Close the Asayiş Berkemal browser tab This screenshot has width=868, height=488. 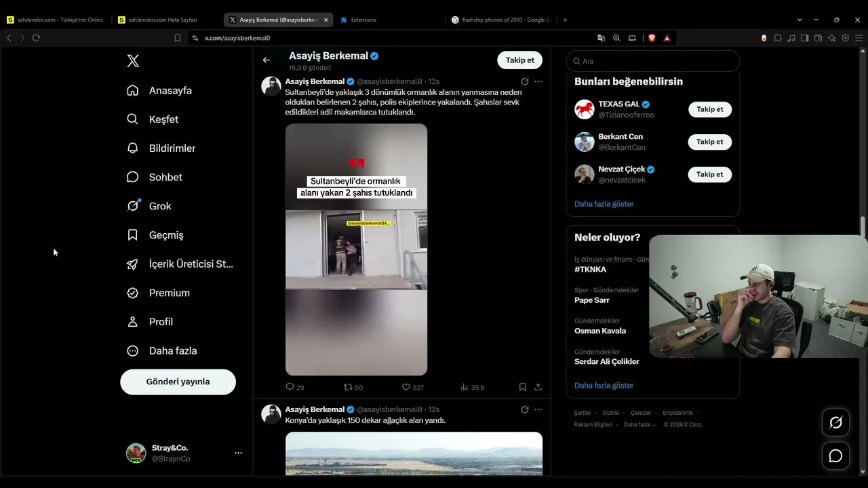326,20
